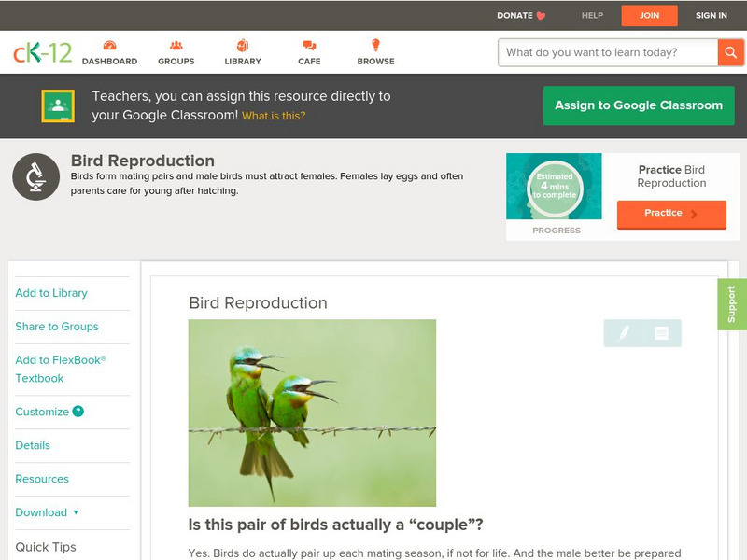747x560 pixels.
Task: Open the Dashboard using its toolbar icon
Action: point(112,43)
